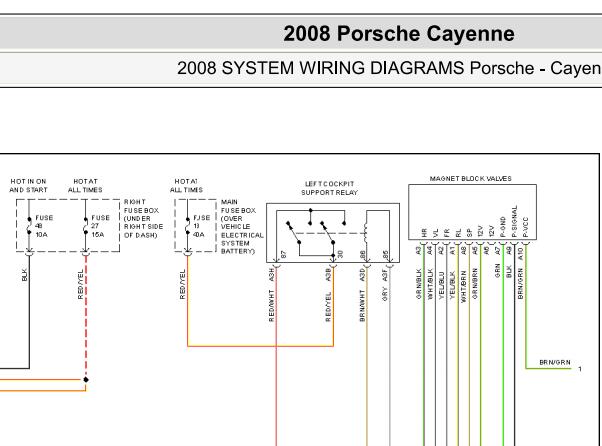Click the 'RED/WHT' wire label at A3H
This screenshot has width=602, height=446.
click(271, 306)
